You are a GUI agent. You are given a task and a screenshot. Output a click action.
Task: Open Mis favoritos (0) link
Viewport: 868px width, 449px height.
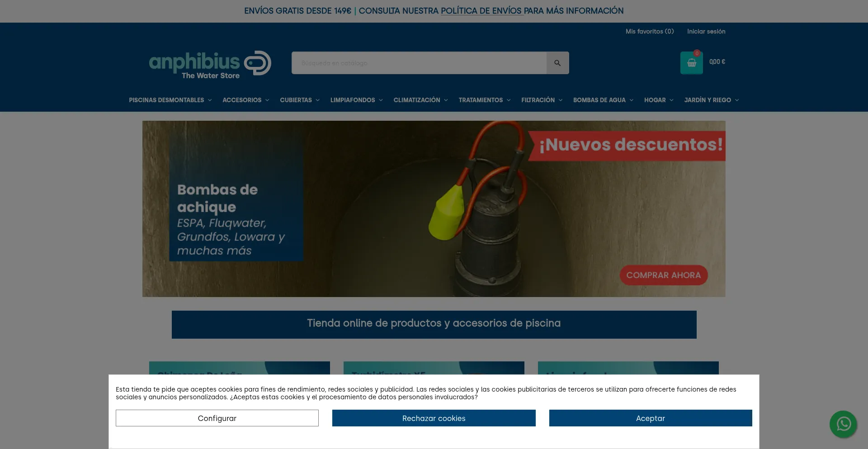[650, 31]
